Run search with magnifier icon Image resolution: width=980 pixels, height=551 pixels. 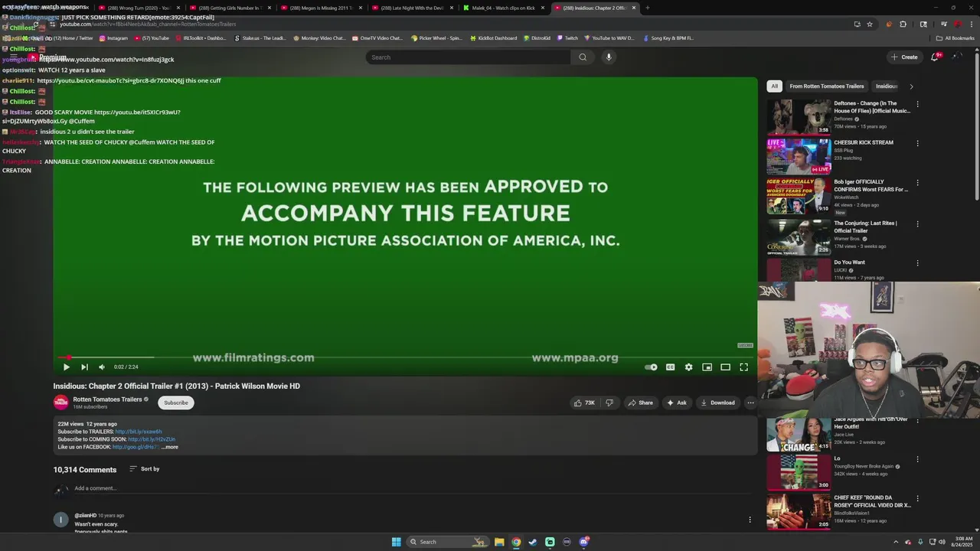click(x=583, y=57)
